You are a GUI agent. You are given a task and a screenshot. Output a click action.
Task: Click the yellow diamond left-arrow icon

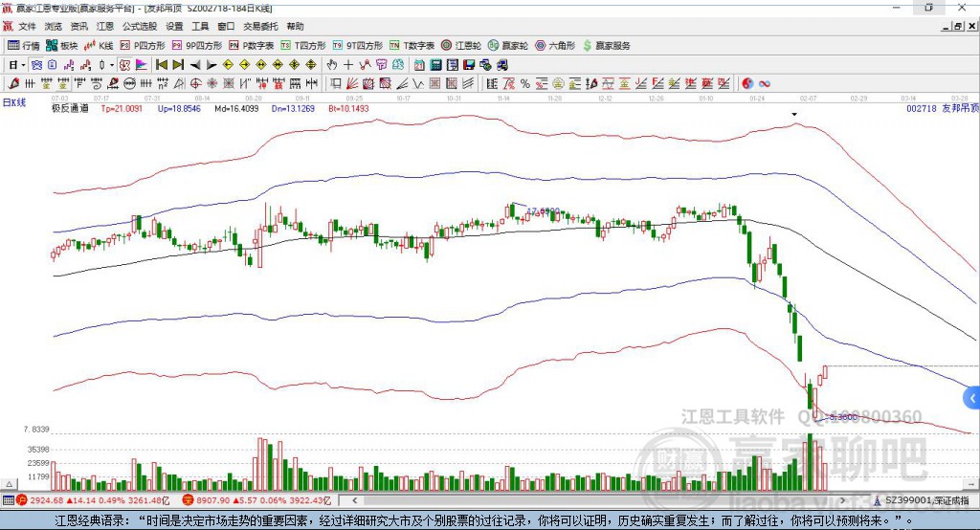[x=228, y=65]
